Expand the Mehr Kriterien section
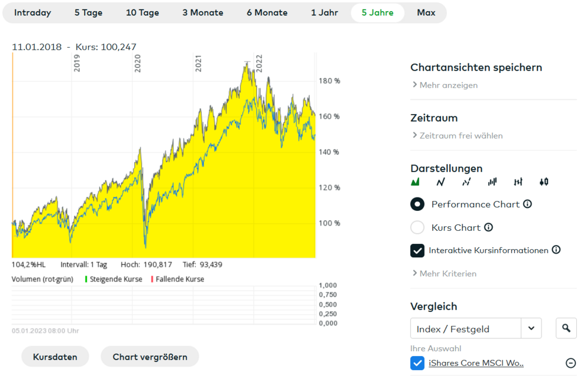588x376 pixels. coord(445,273)
